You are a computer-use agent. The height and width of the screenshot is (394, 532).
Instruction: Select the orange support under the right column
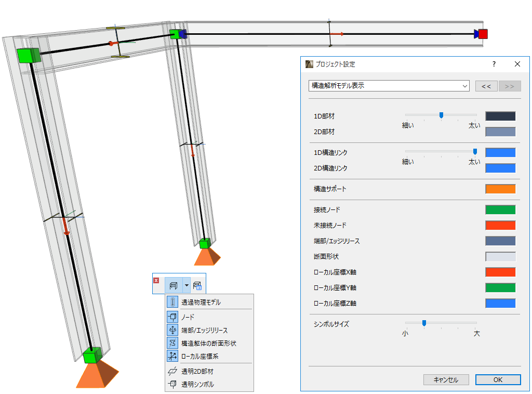point(207,257)
